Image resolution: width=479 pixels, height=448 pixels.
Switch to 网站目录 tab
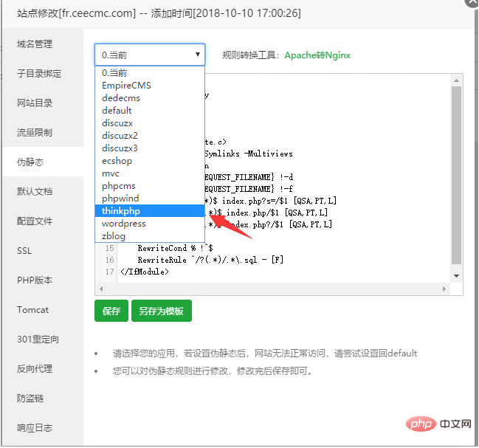click(x=43, y=103)
